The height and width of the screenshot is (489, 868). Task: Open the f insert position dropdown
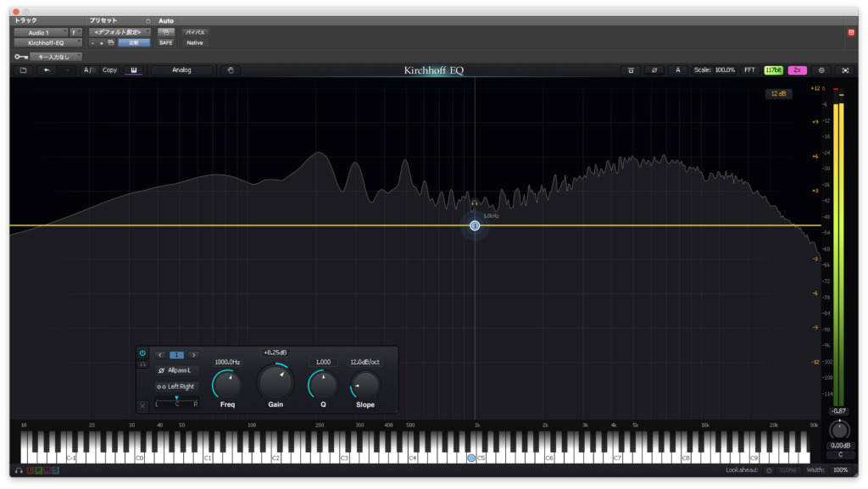(x=75, y=33)
